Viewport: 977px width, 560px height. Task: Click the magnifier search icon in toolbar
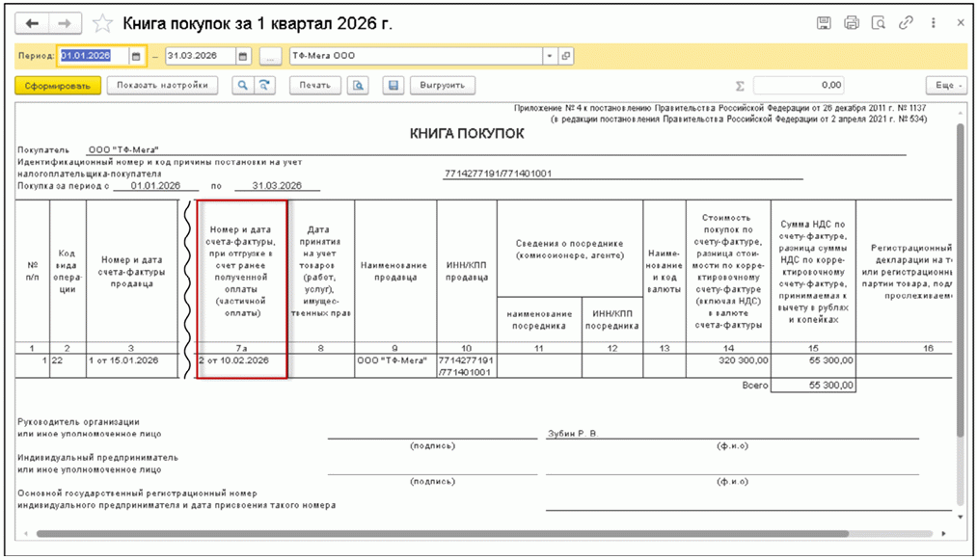coord(244,85)
